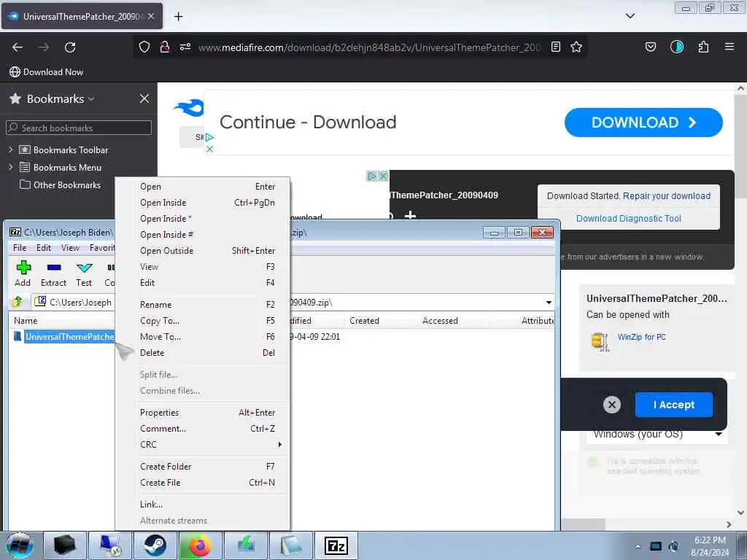
Task: Choose Properties in the context menu
Action: click(x=203, y=413)
